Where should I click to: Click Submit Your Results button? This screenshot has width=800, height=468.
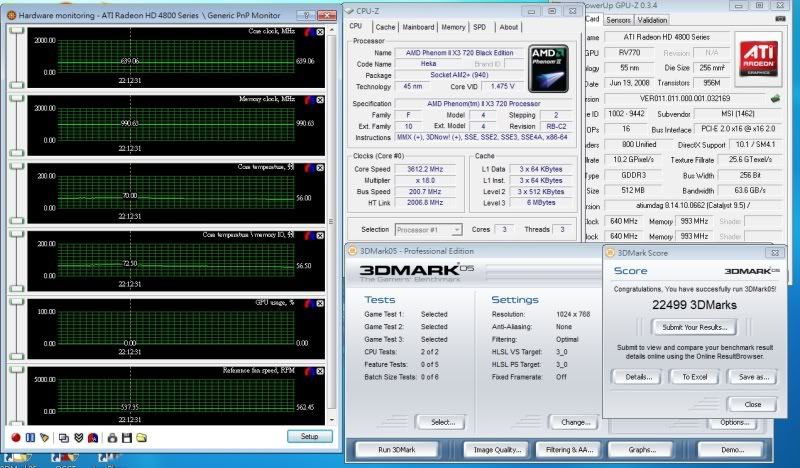pyautogui.click(x=694, y=327)
